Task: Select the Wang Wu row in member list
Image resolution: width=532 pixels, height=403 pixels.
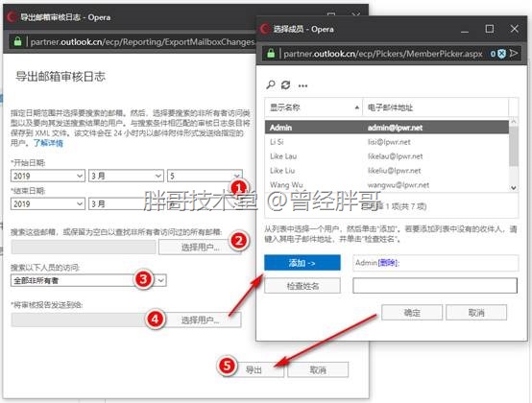Action: pos(387,185)
